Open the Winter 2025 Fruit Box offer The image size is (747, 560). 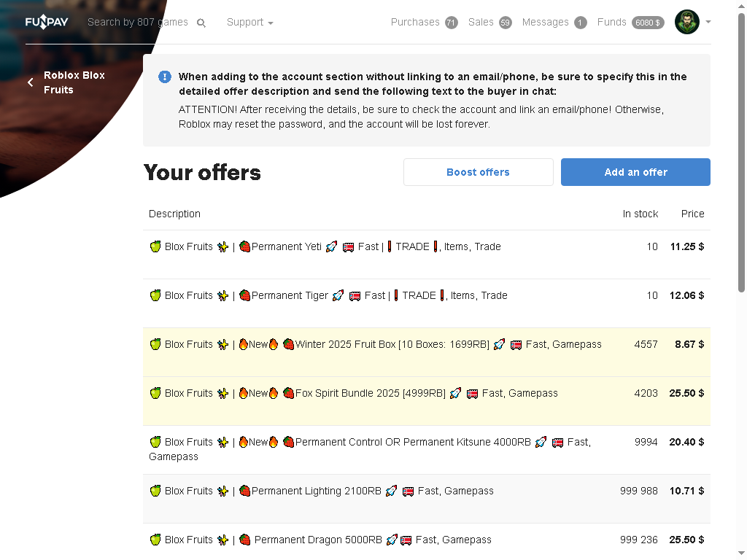coord(426,352)
